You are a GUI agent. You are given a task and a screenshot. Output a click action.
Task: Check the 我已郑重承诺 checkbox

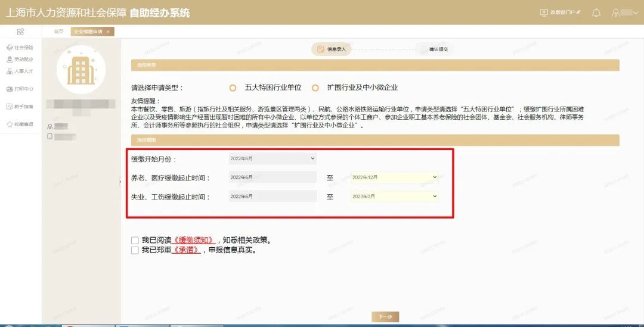[x=135, y=251]
